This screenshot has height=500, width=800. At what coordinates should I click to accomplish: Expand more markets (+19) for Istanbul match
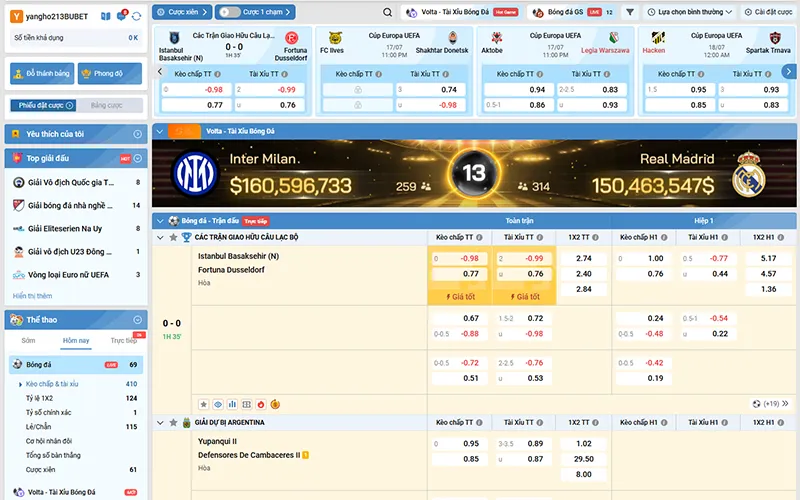(777, 404)
